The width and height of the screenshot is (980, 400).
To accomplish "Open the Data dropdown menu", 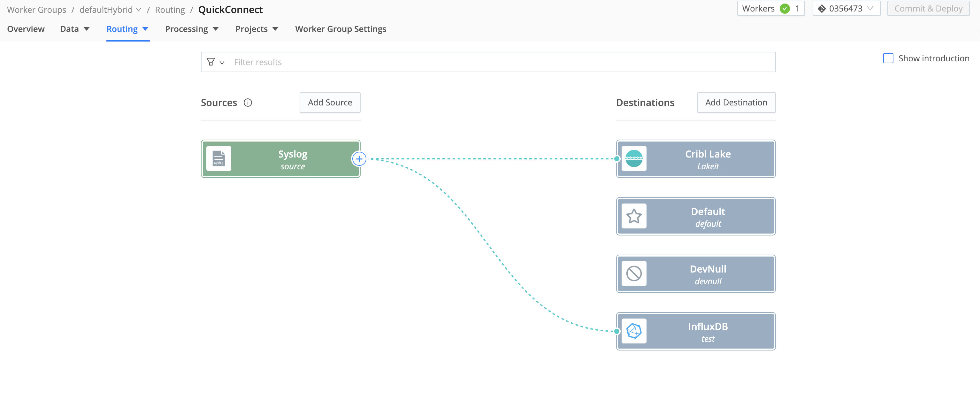I will pyautogui.click(x=74, y=28).
